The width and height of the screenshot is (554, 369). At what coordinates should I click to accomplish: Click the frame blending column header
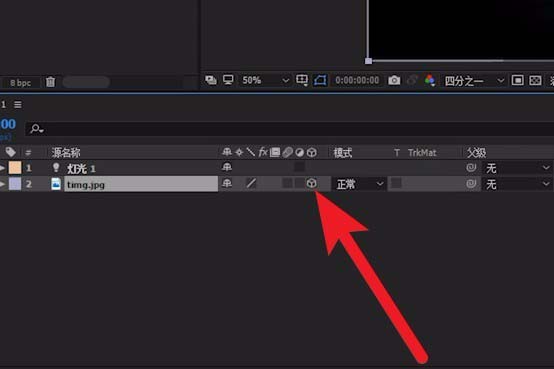[x=275, y=152]
